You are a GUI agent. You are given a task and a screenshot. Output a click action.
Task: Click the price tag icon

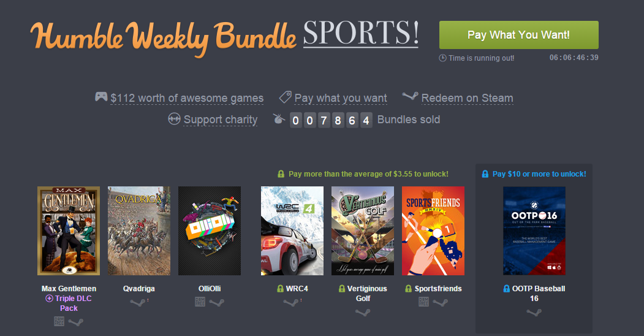point(285,97)
